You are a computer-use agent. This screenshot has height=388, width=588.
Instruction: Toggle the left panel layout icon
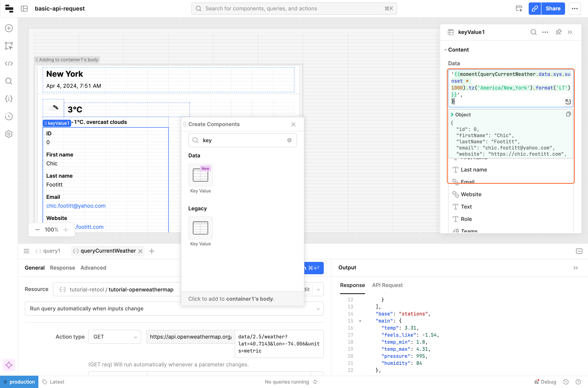[x=24, y=9]
